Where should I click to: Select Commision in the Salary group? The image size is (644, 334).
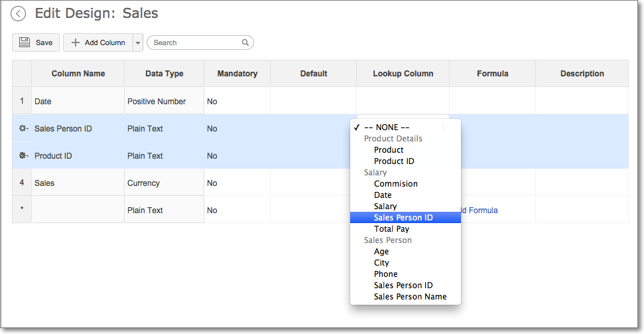coord(395,184)
